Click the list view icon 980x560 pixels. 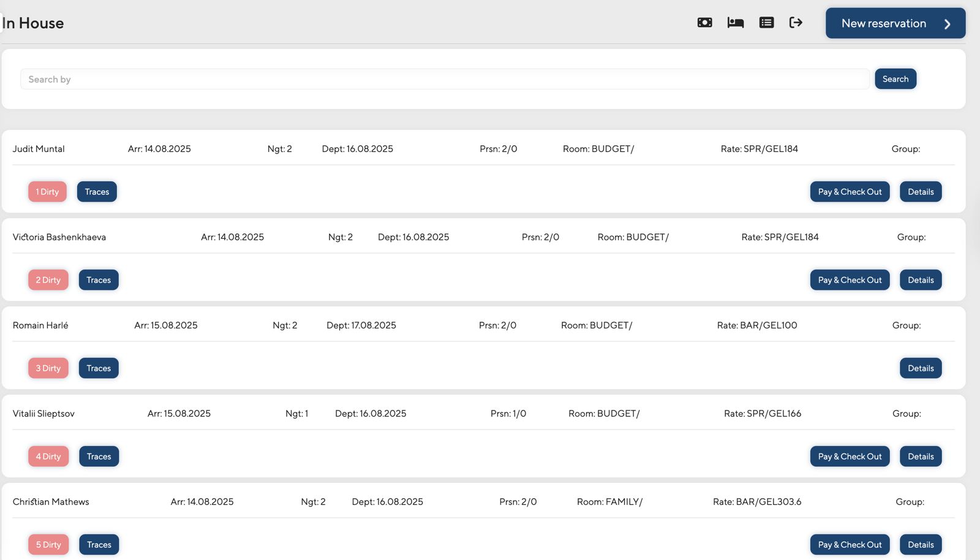click(x=766, y=23)
